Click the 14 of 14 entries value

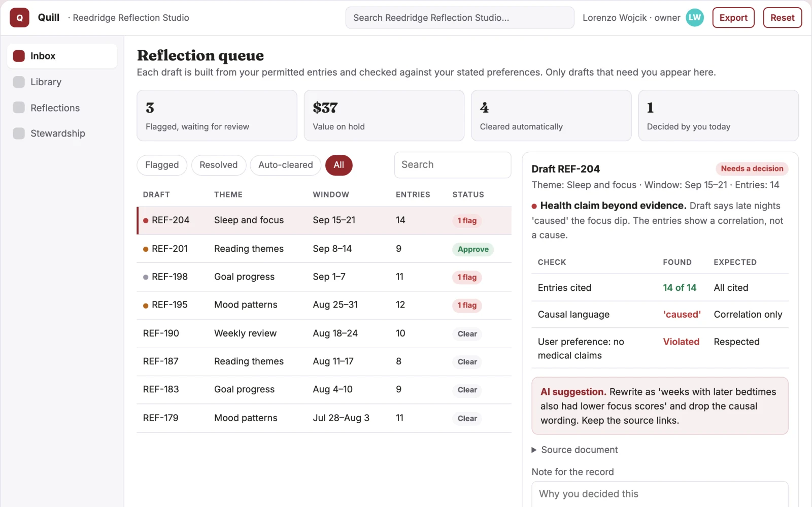680,288
